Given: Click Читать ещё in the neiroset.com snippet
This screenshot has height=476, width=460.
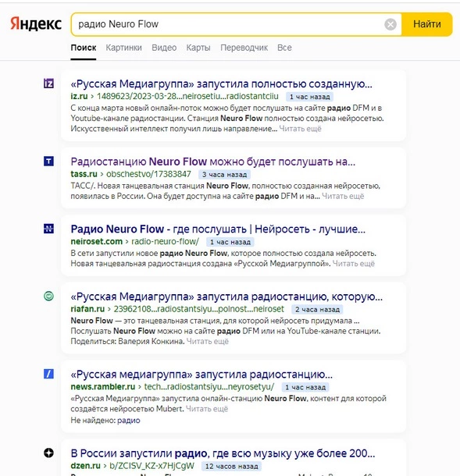Looking at the screenshot, I should point(353,264).
